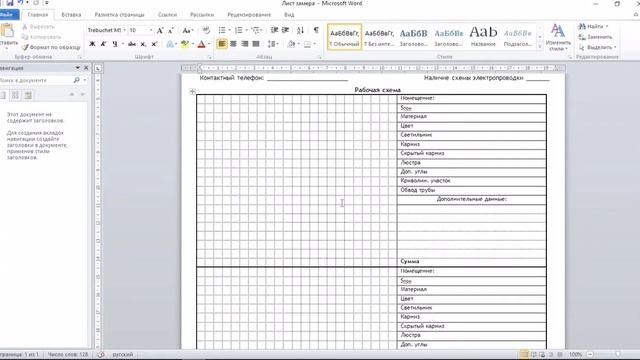Toggle italic (К) formatting
The width and height of the screenshot is (640, 360).
coord(103,44)
